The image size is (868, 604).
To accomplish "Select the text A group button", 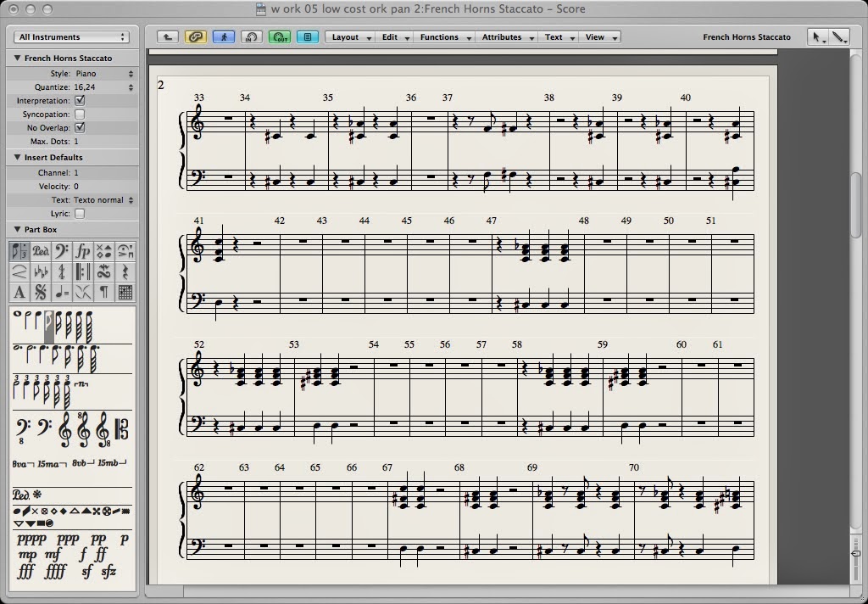I will 19,293.
